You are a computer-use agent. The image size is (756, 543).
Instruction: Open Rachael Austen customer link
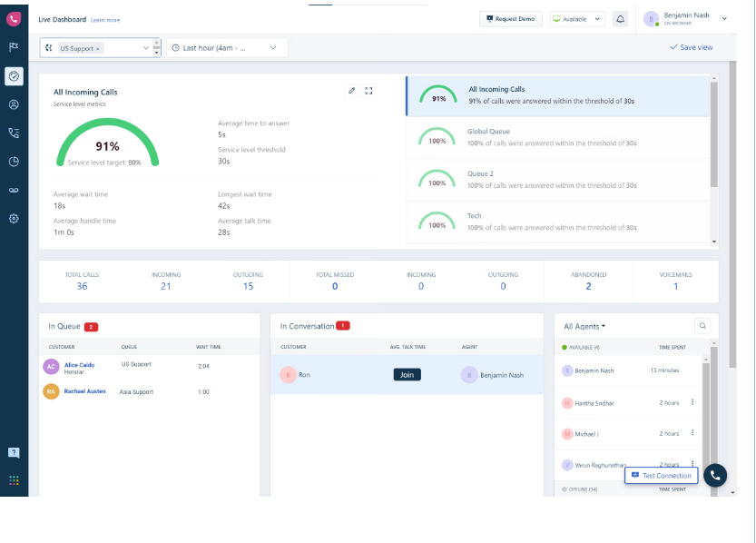(x=85, y=391)
